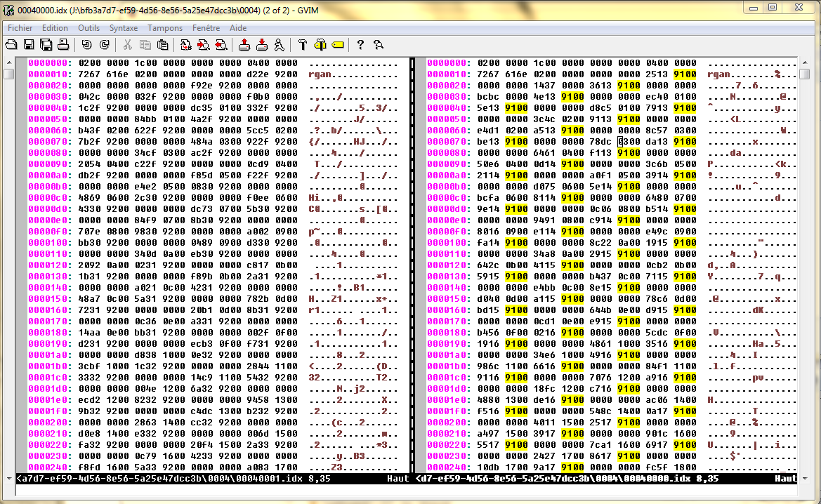Image resolution: width=821 pixels, height=504 pixels.
Task: Click the window title bar text
Action: (168, 10)
